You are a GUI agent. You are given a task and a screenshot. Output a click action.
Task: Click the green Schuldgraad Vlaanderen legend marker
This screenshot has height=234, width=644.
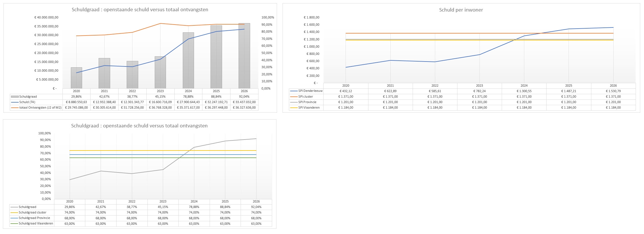(x=14, y=224)
